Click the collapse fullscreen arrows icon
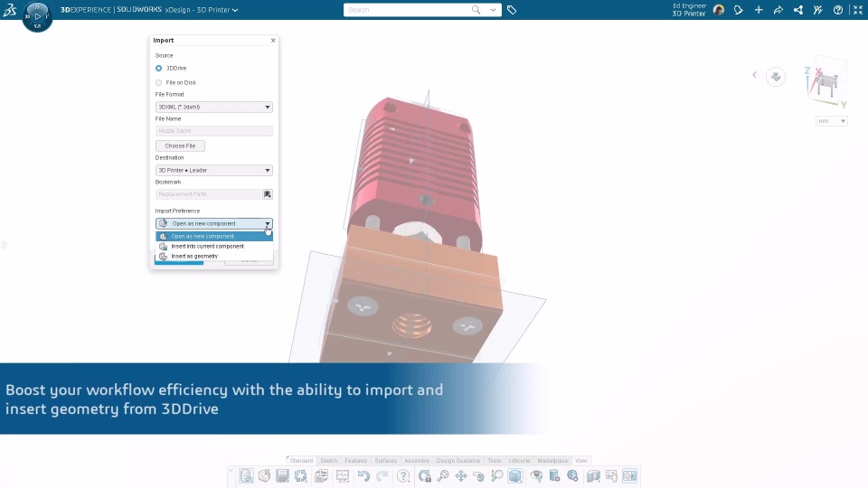 tap(858, 10)
